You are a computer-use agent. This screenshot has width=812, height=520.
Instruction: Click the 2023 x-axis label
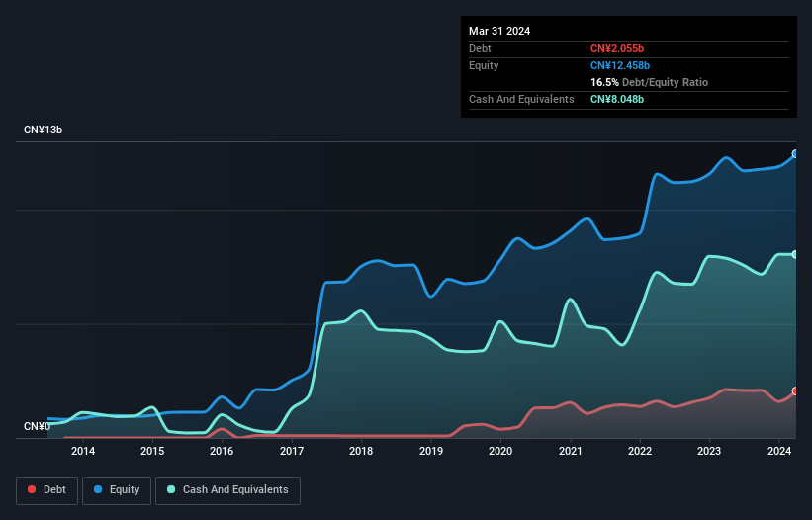point(709,451)
